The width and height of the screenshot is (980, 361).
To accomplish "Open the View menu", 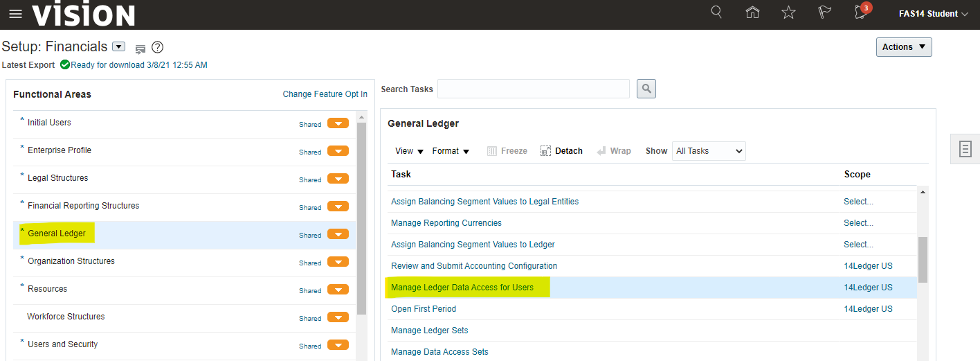I will click(x=409, y=151).
